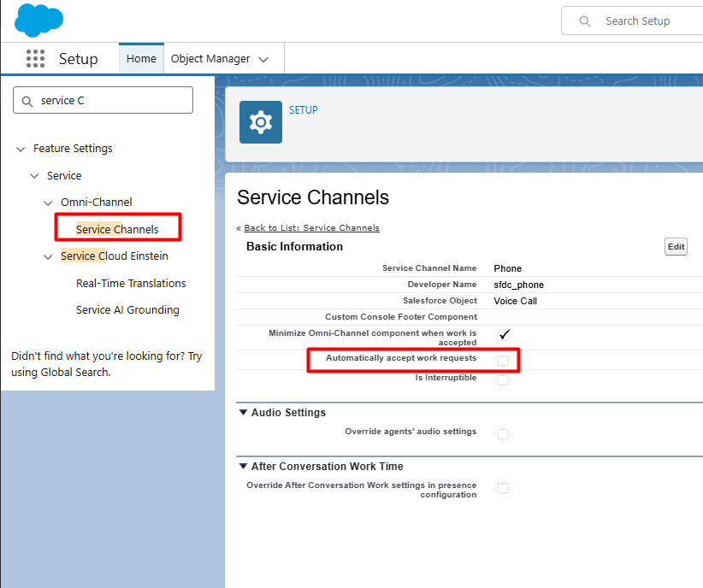Toggle Override After Conversation Work settings checkbox

point(503,488)
